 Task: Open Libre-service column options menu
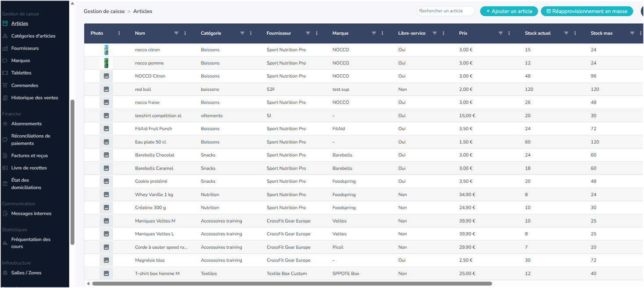444,33
